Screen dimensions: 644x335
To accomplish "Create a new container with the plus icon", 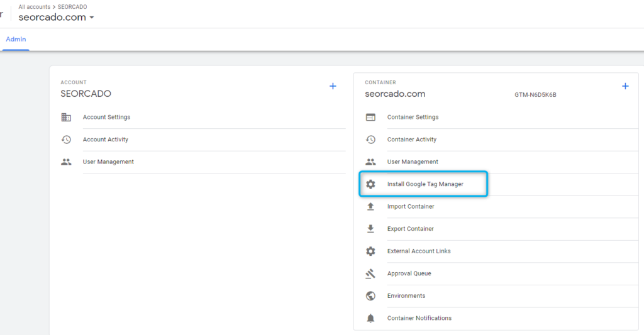I will [625, 86].
